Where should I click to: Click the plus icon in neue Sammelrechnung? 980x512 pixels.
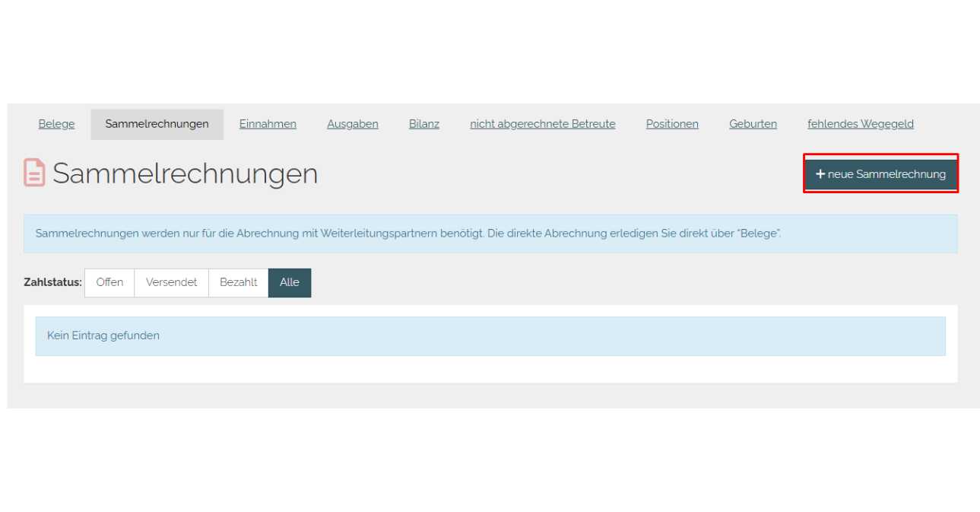tap(820, 174)
